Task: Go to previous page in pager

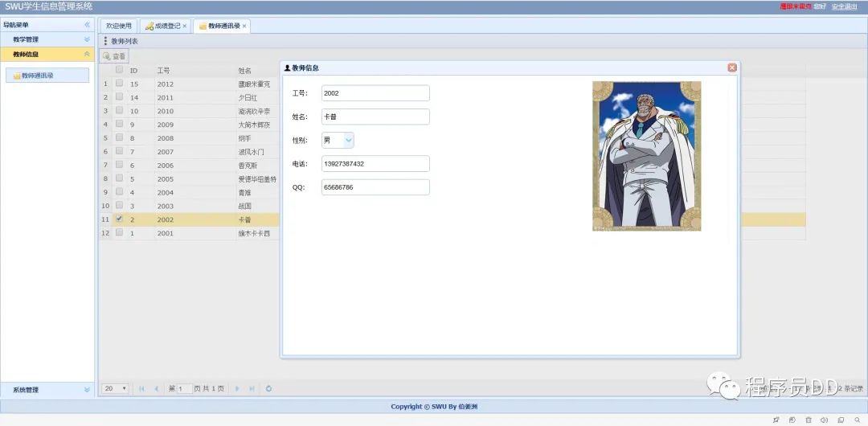Action: tap(156, 389)
